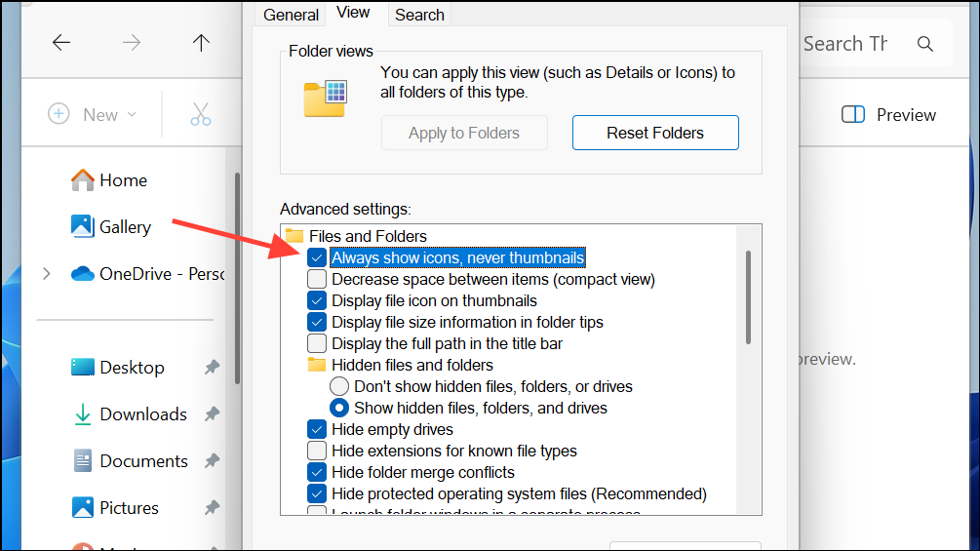Click the Up directory arrow
980x551 pixels.
coord(201,43)
